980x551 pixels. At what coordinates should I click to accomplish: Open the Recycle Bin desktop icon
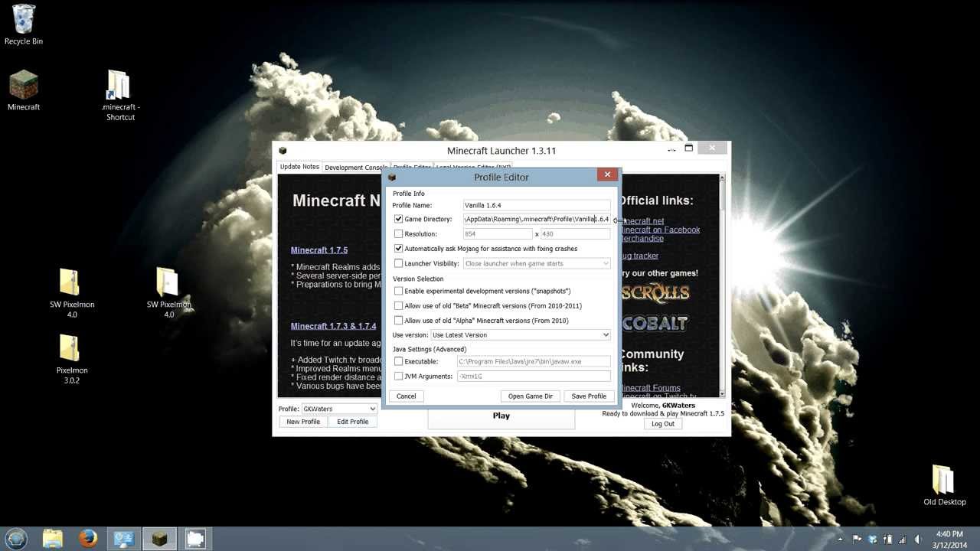[x=24, y=24]
